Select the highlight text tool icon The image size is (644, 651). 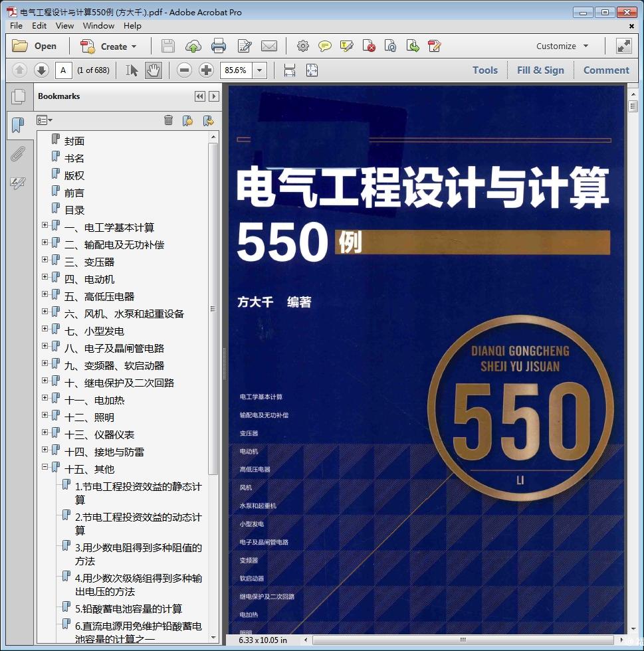click(346, 46)
